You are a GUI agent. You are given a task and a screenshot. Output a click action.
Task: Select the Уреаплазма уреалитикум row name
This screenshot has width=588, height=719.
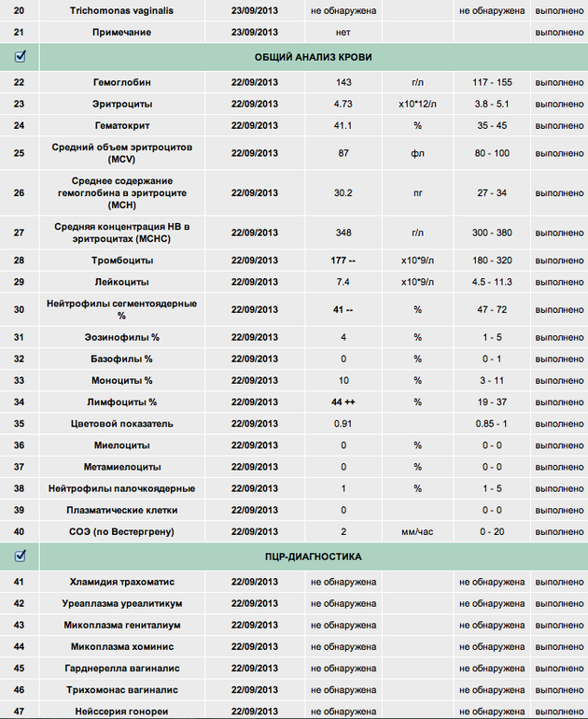click(122, 603)
